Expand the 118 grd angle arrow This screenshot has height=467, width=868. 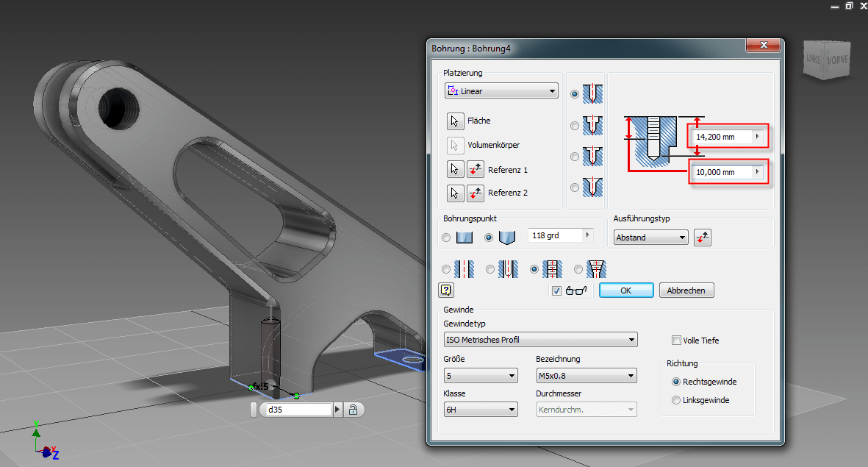pyautogui.click(x=587, y=235)
